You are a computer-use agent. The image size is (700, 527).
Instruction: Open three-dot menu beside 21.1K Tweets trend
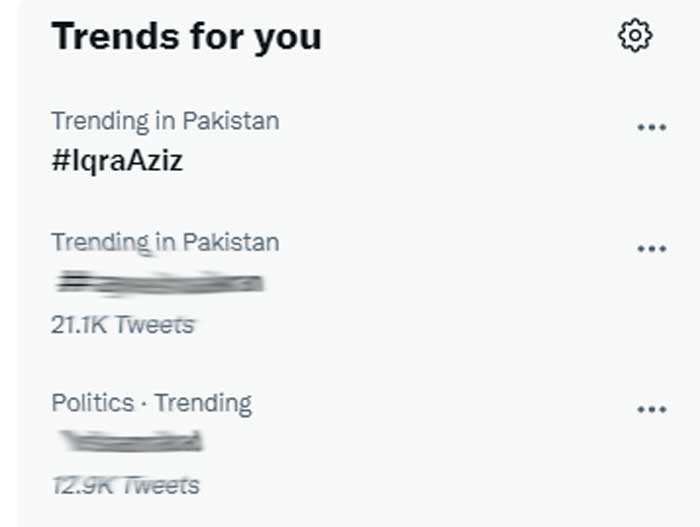point(651,249)
